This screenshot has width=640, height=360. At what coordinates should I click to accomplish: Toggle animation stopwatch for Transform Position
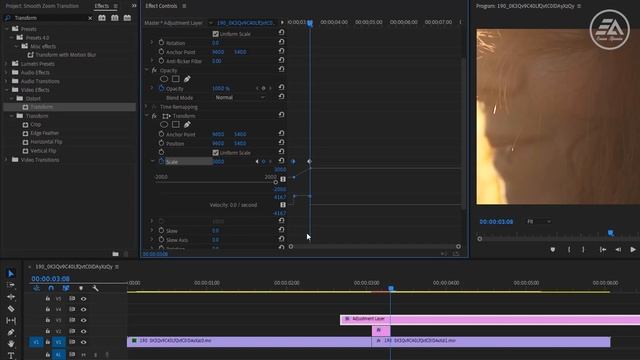(x=161, y=143)
